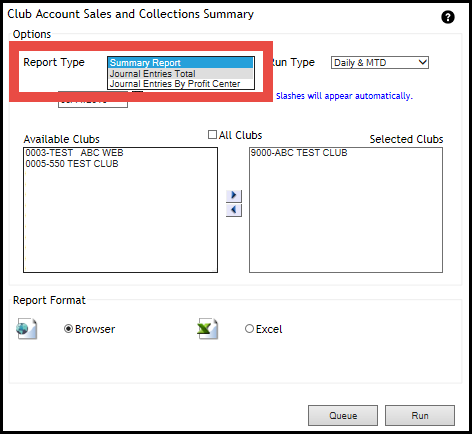This screenshot has width=472, height=434.
Task: Click the move-right arrow to add a club
Action: [x=234, y=196]
